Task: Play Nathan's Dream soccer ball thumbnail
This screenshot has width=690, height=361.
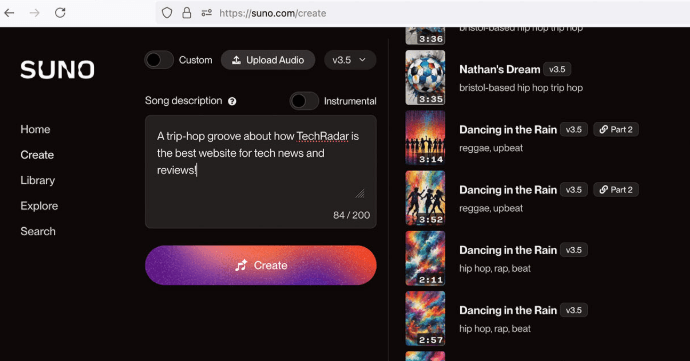Action: 425,77
